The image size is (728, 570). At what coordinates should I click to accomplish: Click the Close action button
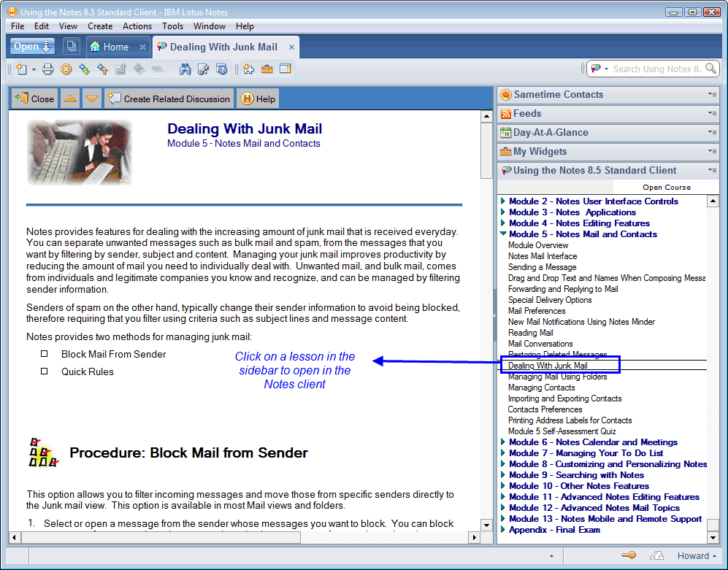point(35,99)
